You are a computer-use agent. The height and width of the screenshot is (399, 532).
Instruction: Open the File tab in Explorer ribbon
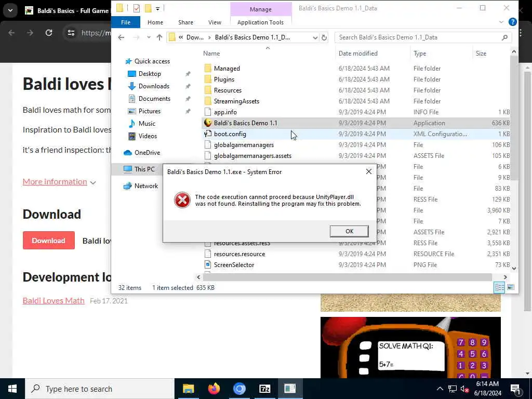click(126, 22)
